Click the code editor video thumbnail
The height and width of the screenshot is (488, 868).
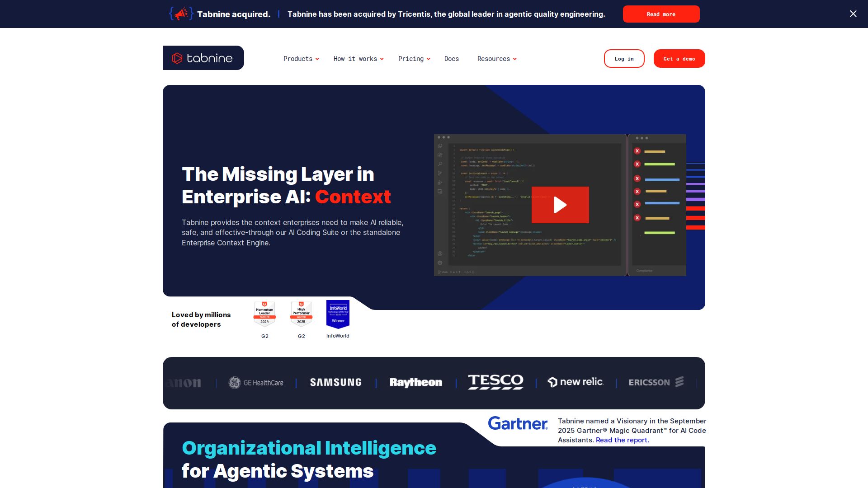560,205
